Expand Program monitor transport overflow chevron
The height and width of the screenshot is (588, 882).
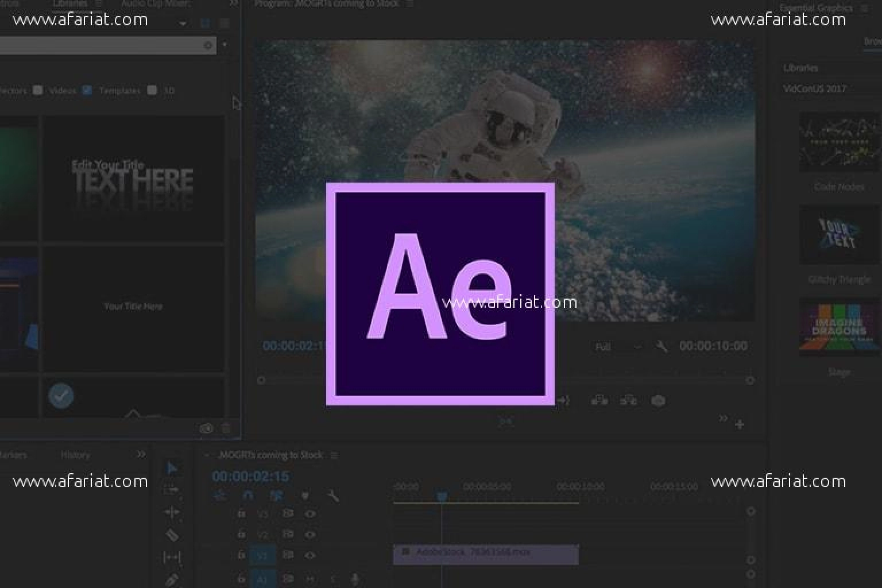723,418
